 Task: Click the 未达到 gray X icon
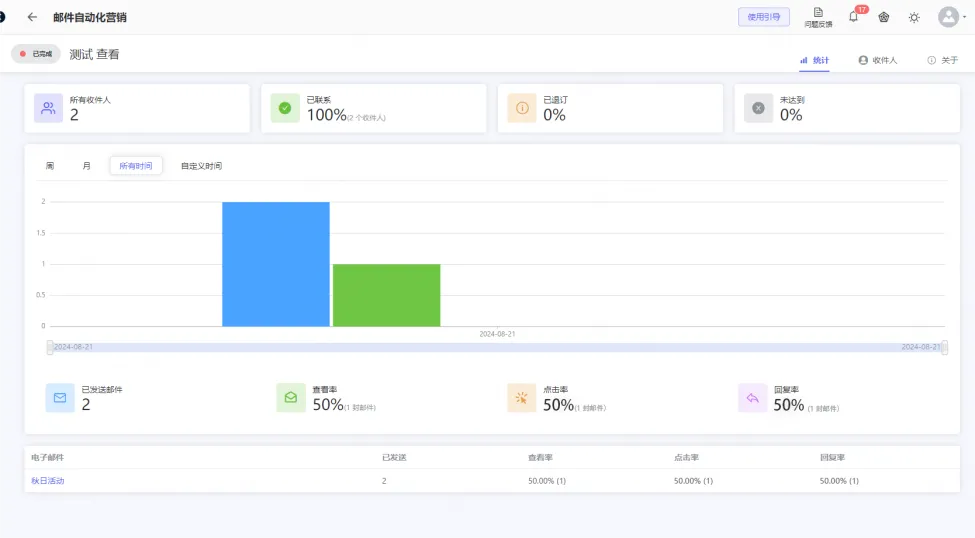click(758, 108)
